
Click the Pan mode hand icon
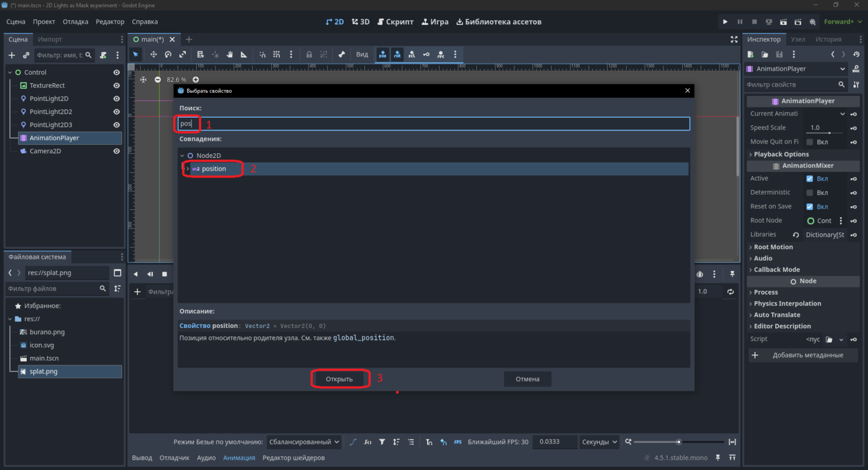coord(229,54)
